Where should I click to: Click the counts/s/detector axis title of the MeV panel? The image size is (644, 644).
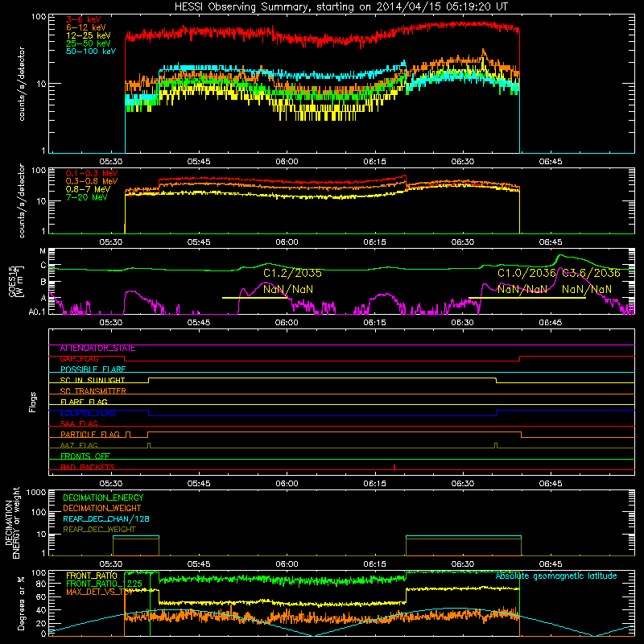point(22,201)
